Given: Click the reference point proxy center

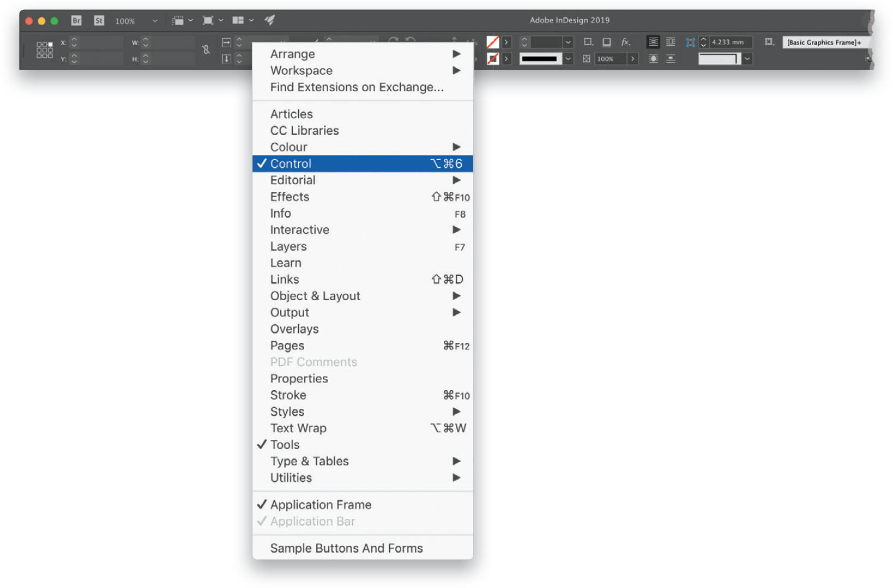Looking at the screenshot, I should pos(44,50).
